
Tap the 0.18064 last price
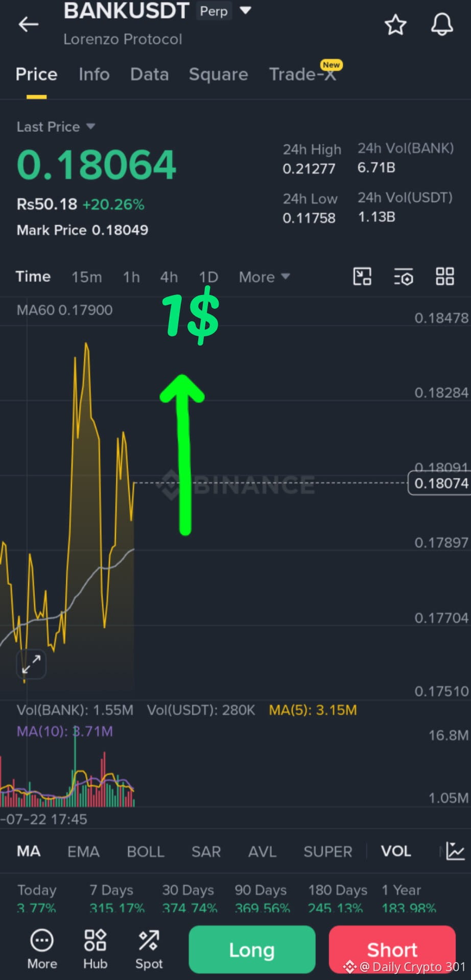96,165
